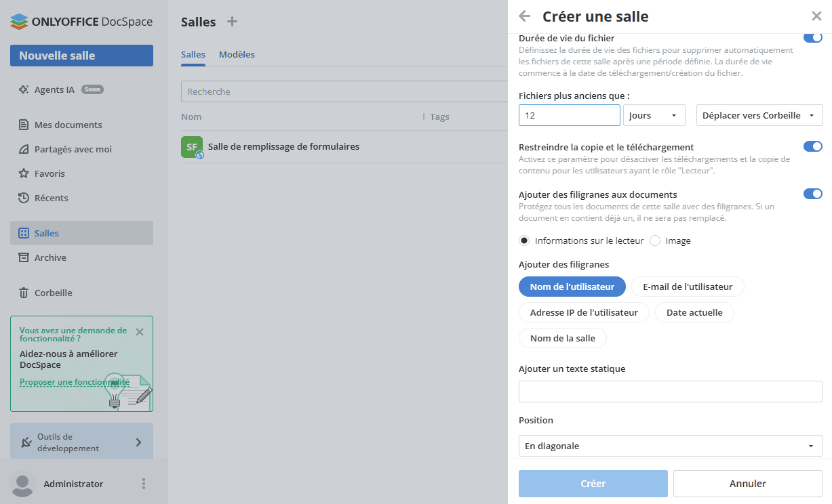Click the plus icon next to Salles heading
Screen dimensions: 832x504
click(x=232, y=22)
